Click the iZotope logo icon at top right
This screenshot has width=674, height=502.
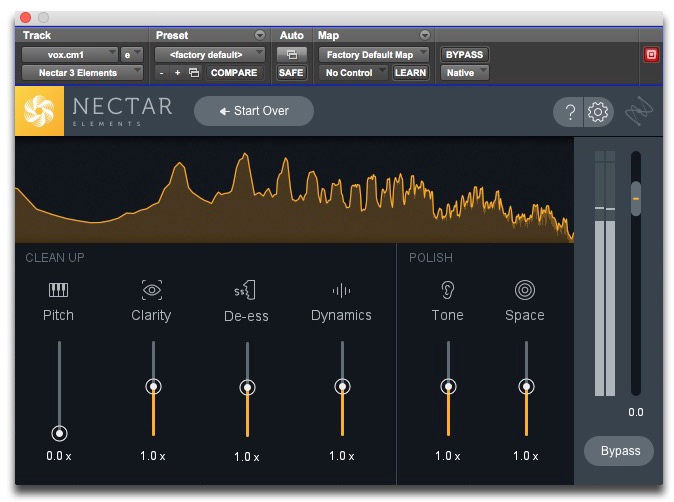(639, 111)
